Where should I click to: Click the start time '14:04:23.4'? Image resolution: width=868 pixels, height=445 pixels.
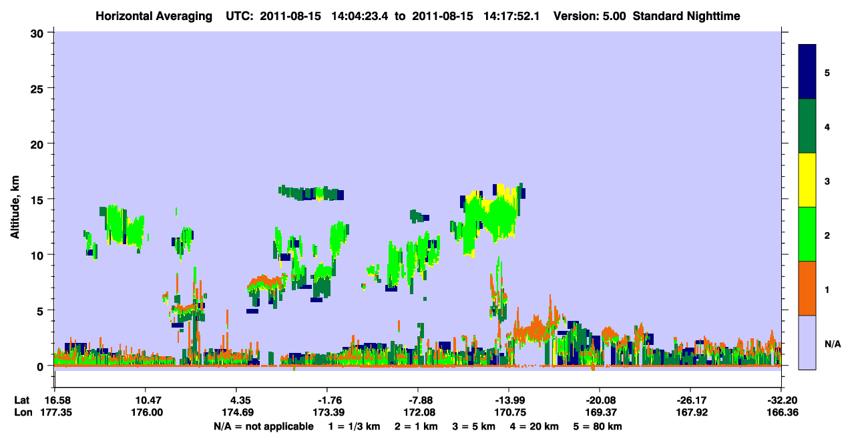click(x=362, y=16)
